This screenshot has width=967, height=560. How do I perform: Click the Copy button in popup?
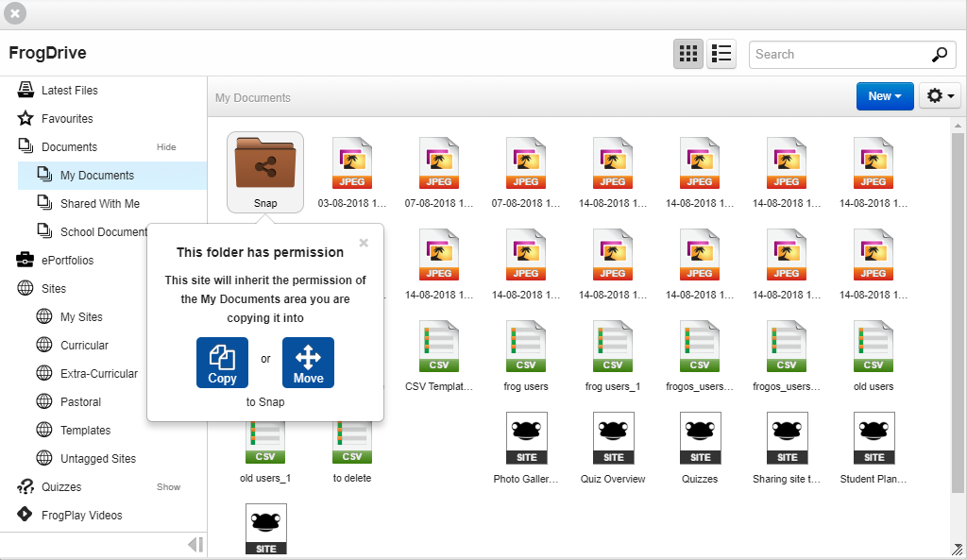[222, 363]
